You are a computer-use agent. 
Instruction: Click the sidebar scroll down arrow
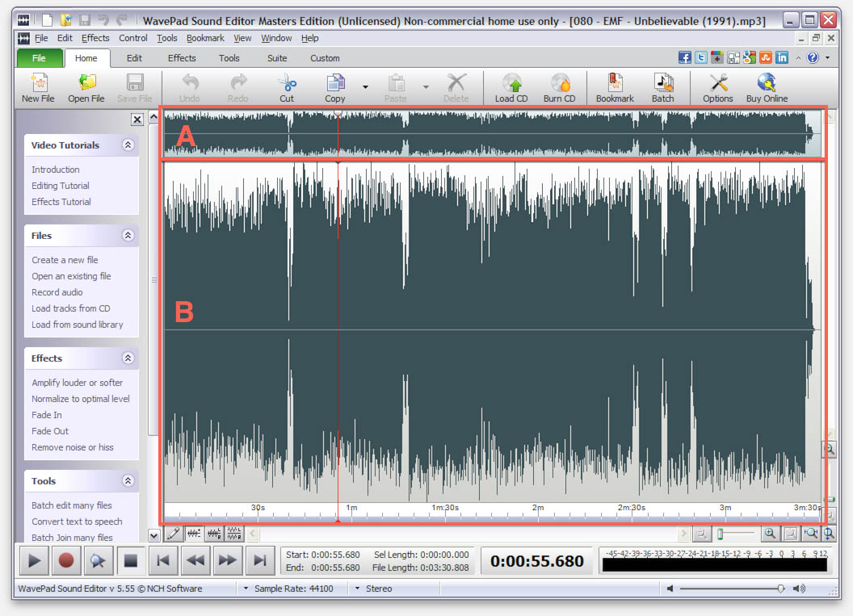tap(154, 535)
